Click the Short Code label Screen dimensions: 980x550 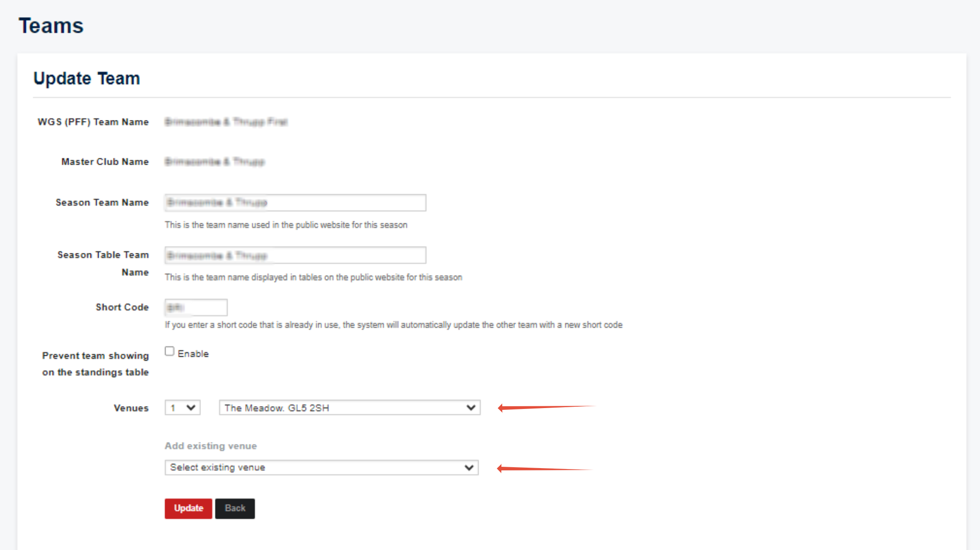coord(122,307)
